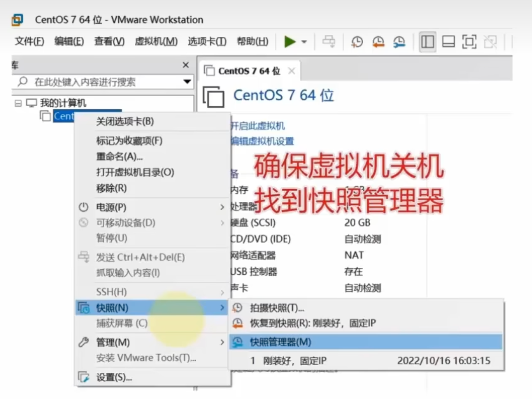Viewport: 532px width, 399px height.
Task: Close the library panel with X
Action: pos(186,65)
